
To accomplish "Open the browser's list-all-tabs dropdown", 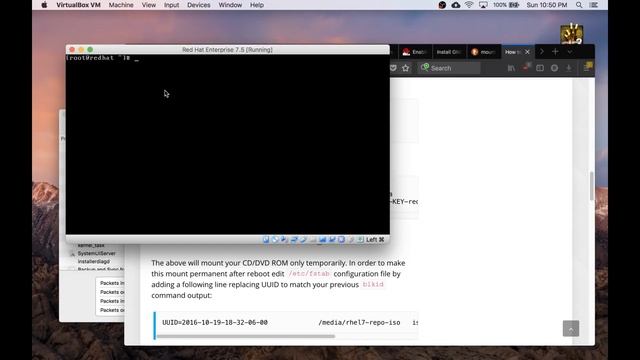I will (x=570, y=52).
